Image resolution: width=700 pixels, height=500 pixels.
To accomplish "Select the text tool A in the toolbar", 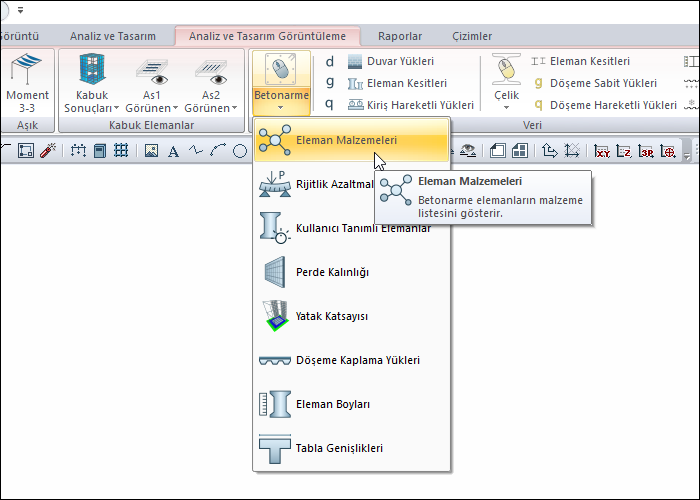I will [x=173, y=152].
